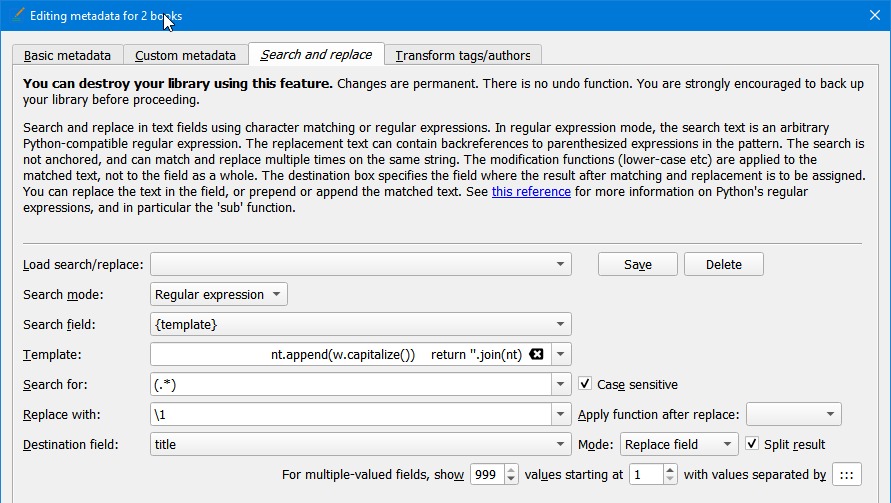This screenshot has height=503, width=891.
Task: Follow the 'this reference' link
Action: pos(531,191)
